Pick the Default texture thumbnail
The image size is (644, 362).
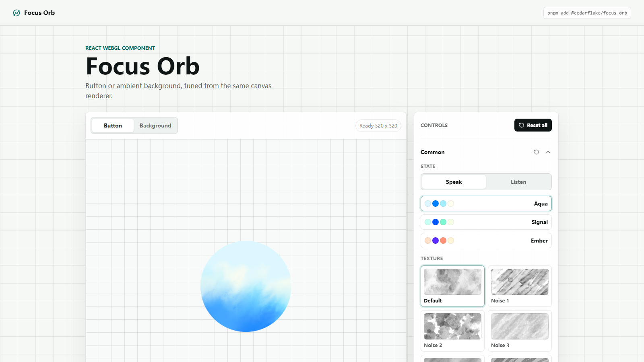[x=452, y=286]
